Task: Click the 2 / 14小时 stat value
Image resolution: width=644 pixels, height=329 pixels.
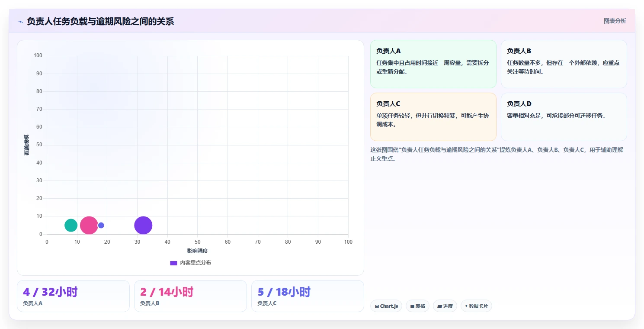Action: click(x=167, y=292)
